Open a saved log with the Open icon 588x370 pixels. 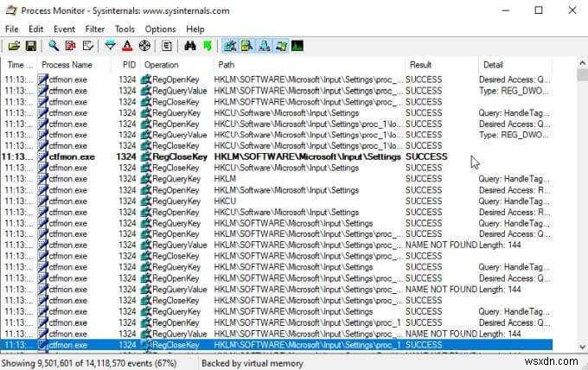(14, 46)
